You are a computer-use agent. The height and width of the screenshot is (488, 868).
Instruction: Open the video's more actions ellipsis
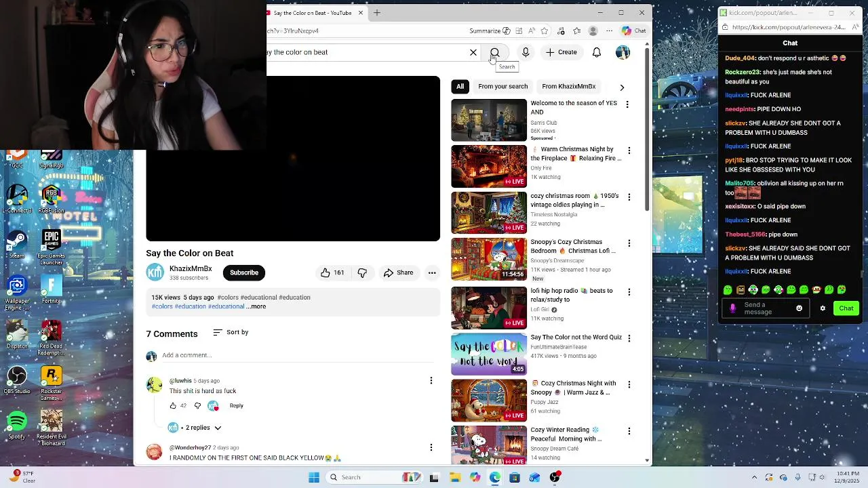[432, 272]
